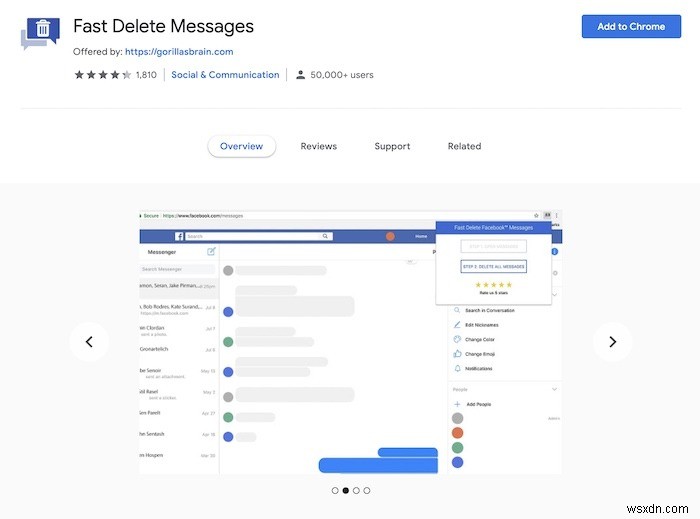This screenshot has width=700, height=519.
Task: Click Step 2 Delete All Messages button
Action: (x=493, y=266)
